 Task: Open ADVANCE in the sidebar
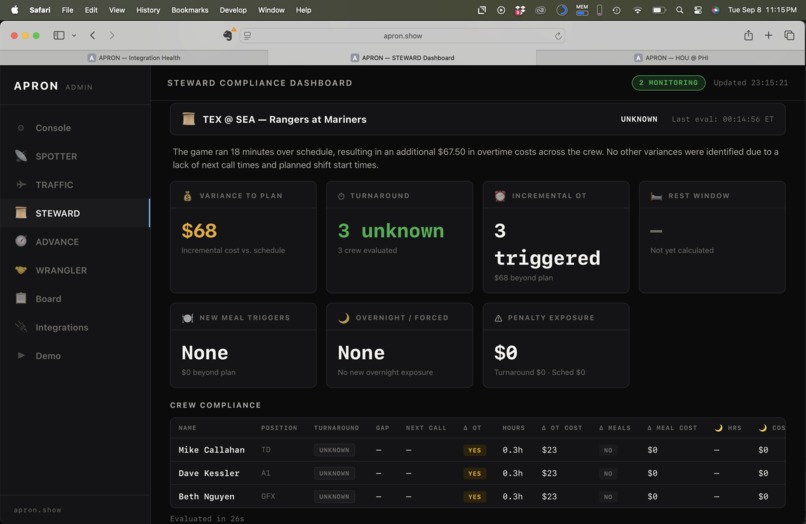75,242
